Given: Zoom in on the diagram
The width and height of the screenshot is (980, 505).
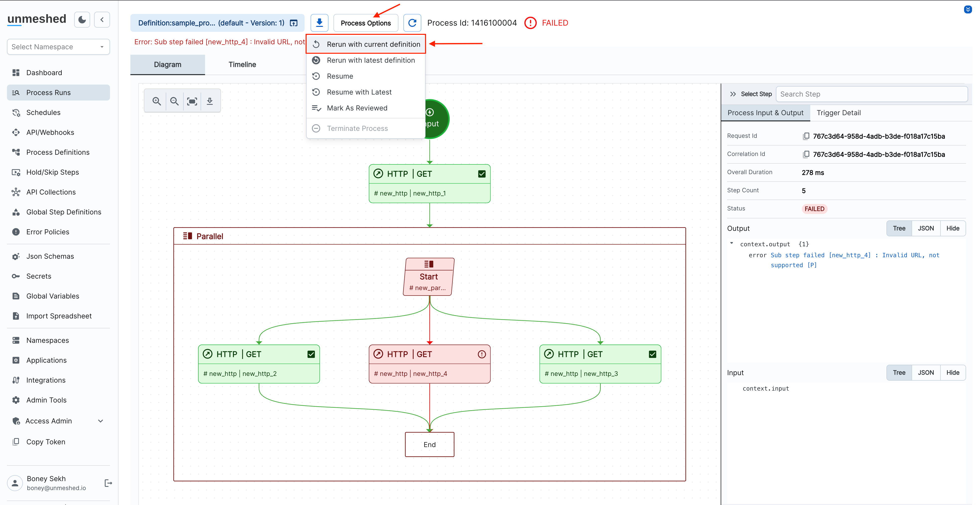Looking at the screenshot, I should pos(156,101).
